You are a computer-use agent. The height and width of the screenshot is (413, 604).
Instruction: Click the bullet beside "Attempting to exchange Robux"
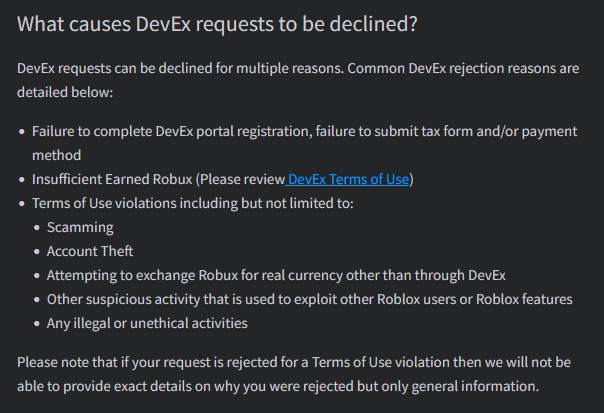coord(36,276)
